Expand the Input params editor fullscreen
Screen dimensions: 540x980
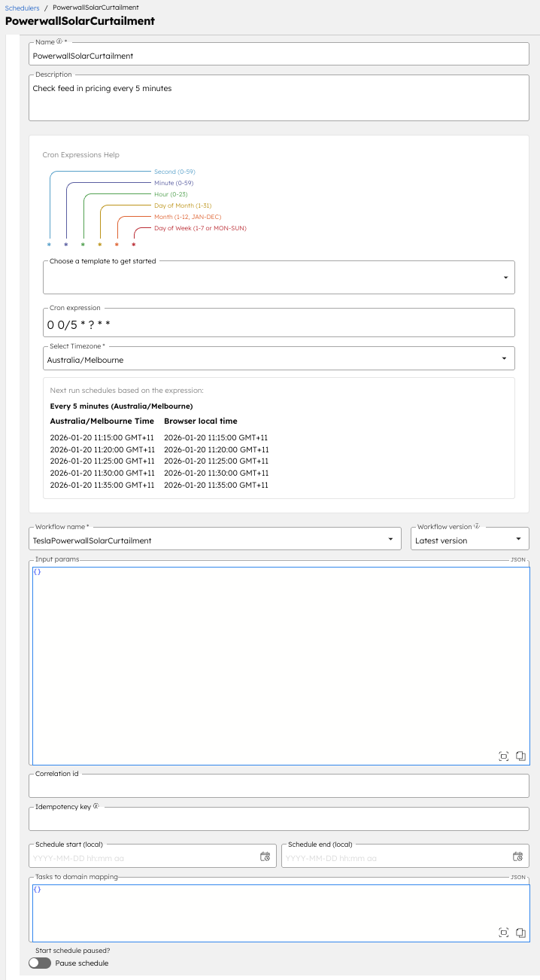click(x=504, y=756)
